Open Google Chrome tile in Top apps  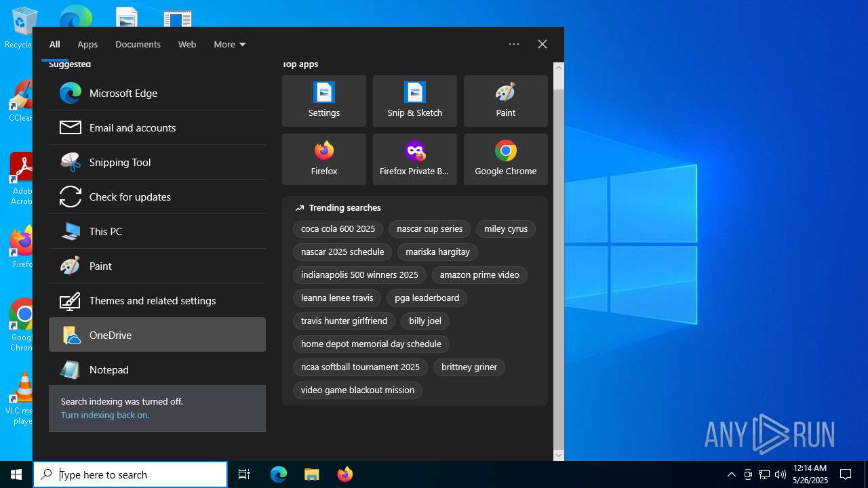click(x=506, y=159)
